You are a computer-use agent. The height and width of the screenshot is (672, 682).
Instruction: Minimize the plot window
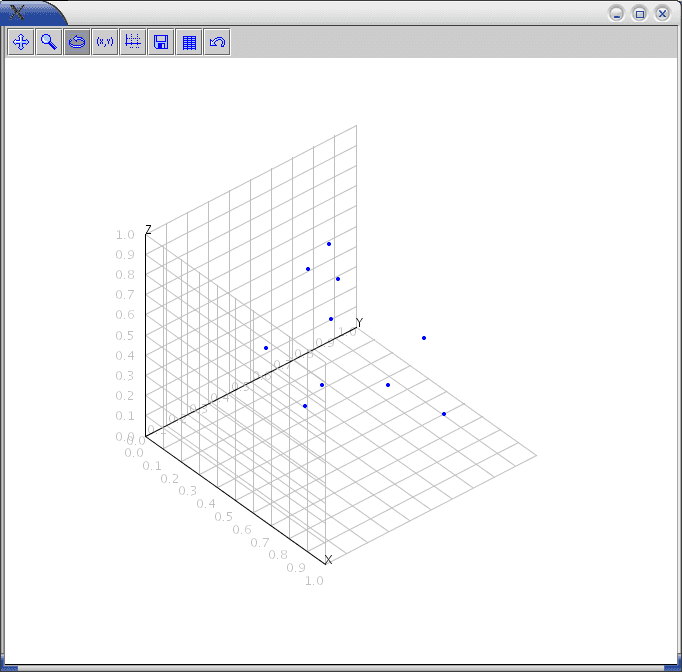617,13
